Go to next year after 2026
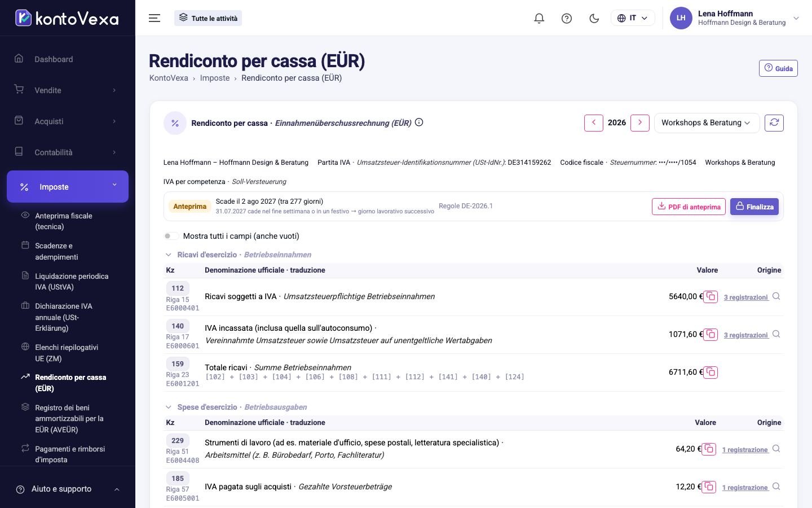Screen dimensions: 812x508 pyautogui.click(x=640, y=122)
